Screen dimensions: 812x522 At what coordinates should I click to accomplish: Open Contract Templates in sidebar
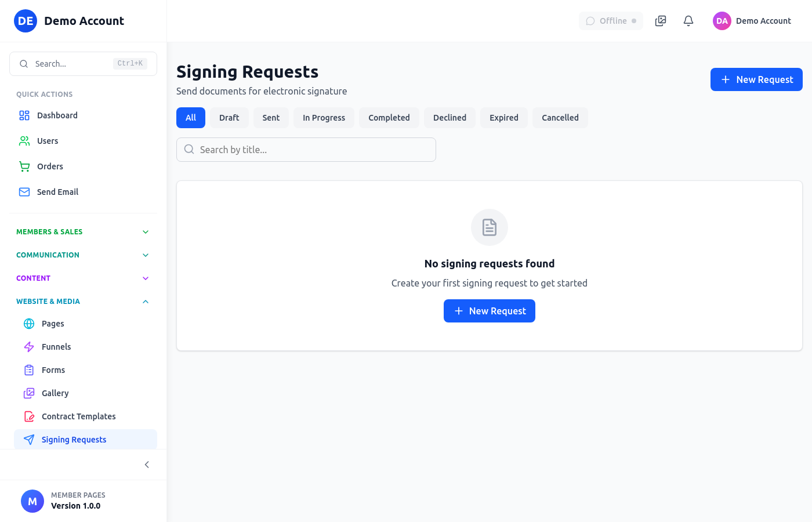click(78, 416)
